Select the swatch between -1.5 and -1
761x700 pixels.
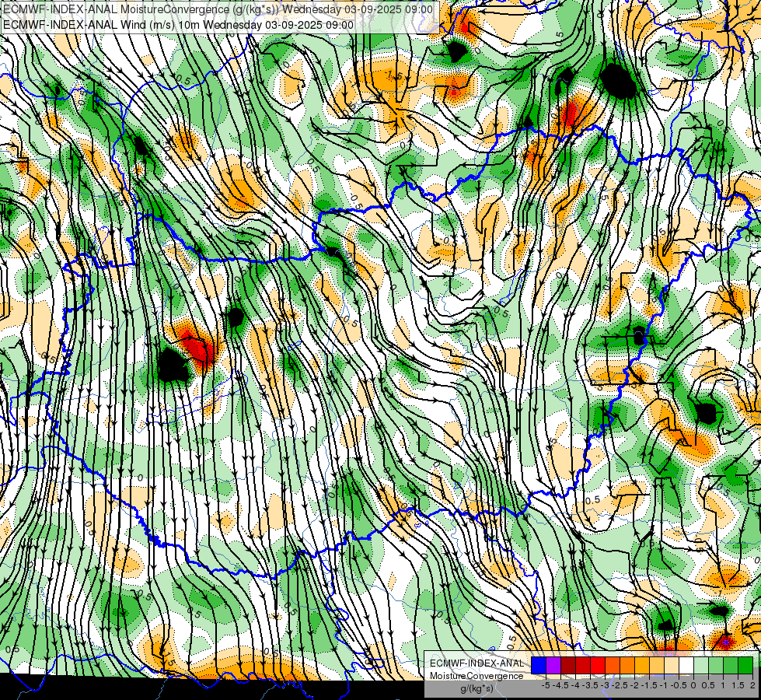657,665
